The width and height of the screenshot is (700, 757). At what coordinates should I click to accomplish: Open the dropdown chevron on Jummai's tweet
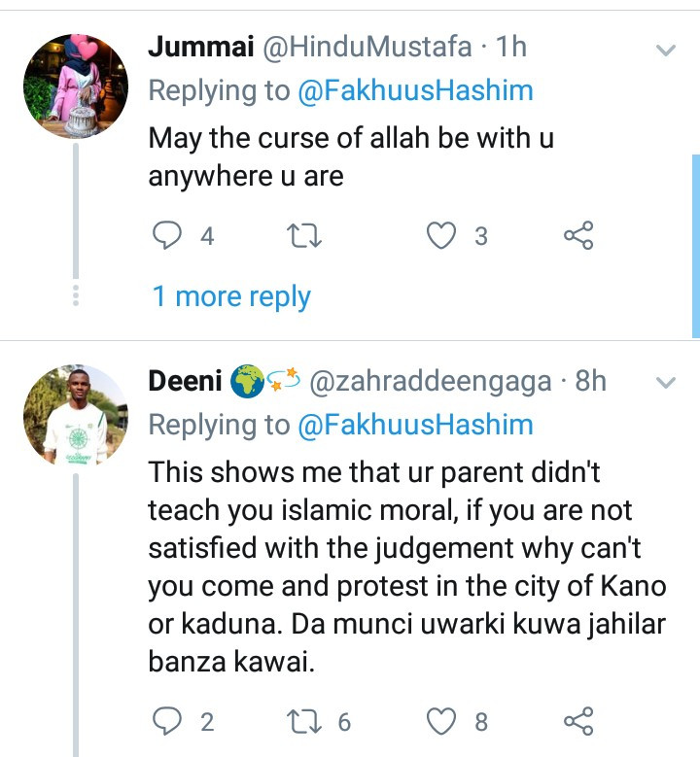pyautogui.click(x=666, y=49)
